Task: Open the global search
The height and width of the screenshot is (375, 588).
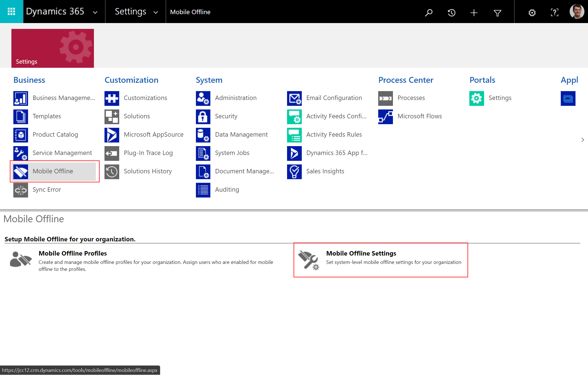Action: [x=429, y=12]
